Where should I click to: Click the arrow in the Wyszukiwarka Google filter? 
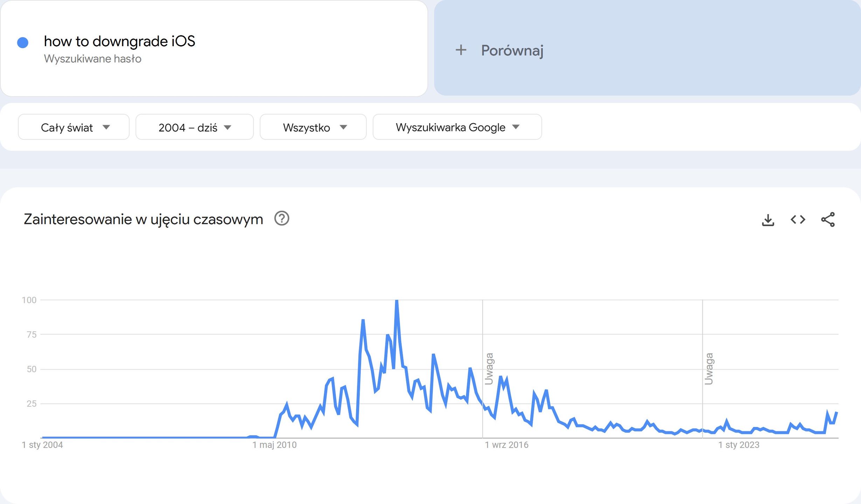tap(516, 127)
